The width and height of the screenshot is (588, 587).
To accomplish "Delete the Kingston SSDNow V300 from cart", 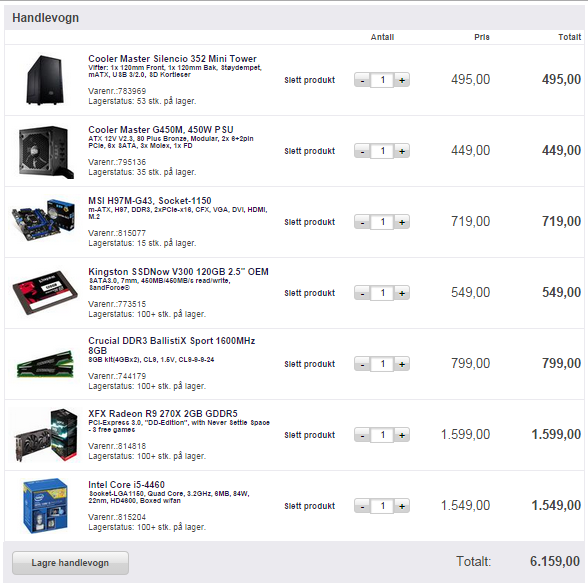I will 309,293.
